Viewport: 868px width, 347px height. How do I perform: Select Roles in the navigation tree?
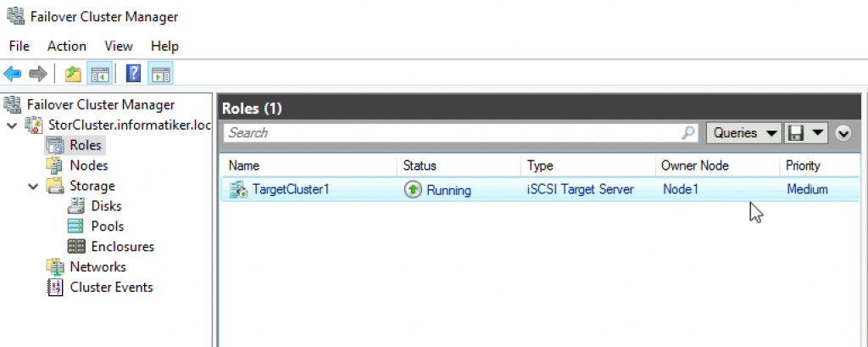point(86,145)
